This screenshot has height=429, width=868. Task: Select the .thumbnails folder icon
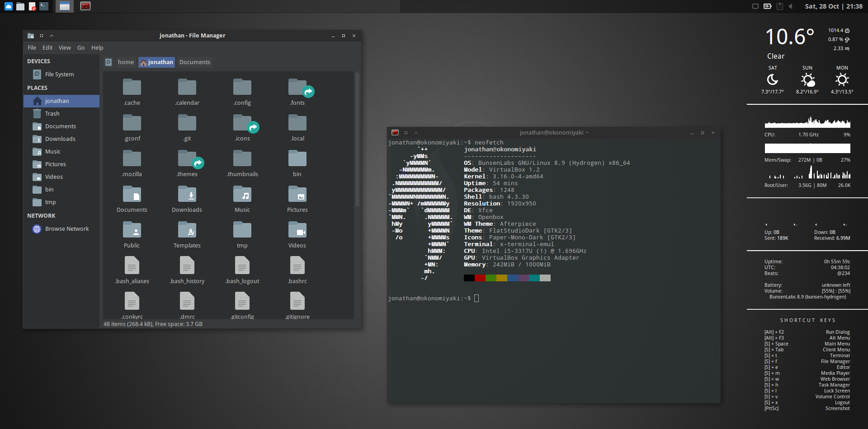tap(242, 158)
